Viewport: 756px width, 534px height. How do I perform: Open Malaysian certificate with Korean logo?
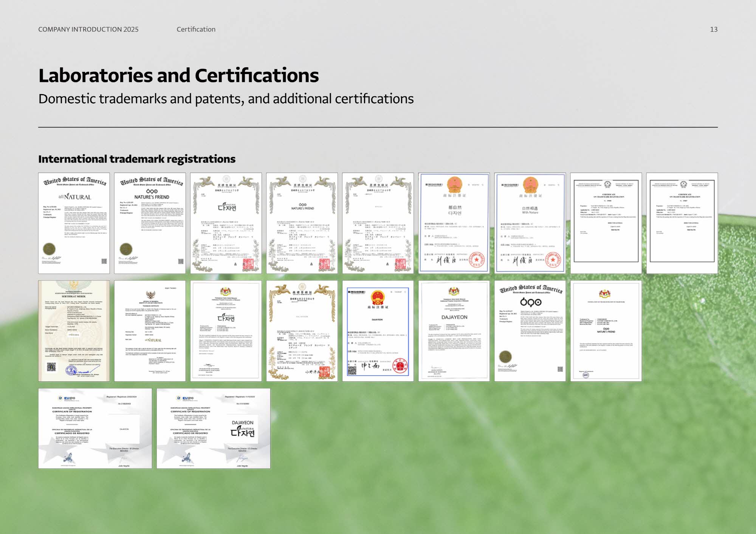(226, 331)
